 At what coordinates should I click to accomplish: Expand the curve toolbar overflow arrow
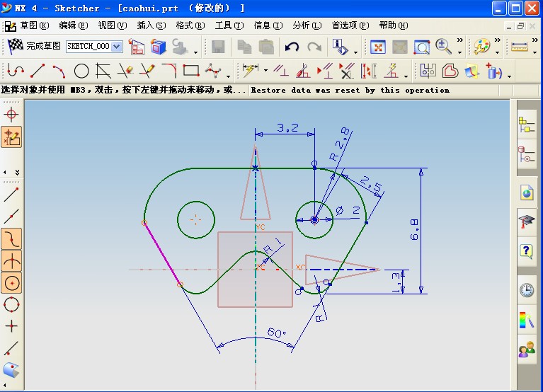click(x=228, y=76)
